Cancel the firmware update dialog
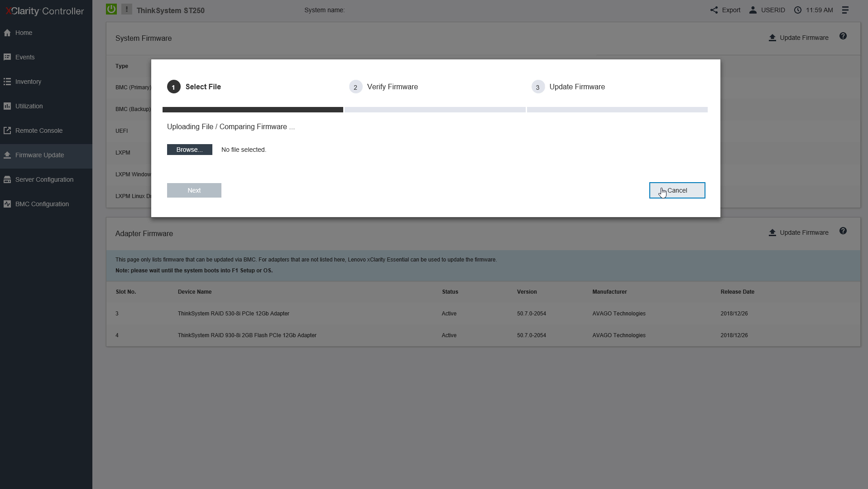 click(677, 190)
